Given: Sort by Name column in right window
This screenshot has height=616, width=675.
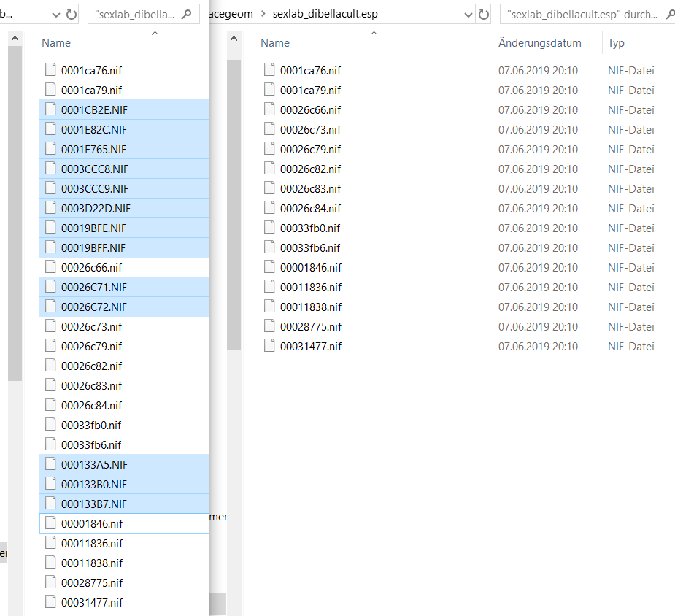Looking at the screenshot, I should point(275,43).
